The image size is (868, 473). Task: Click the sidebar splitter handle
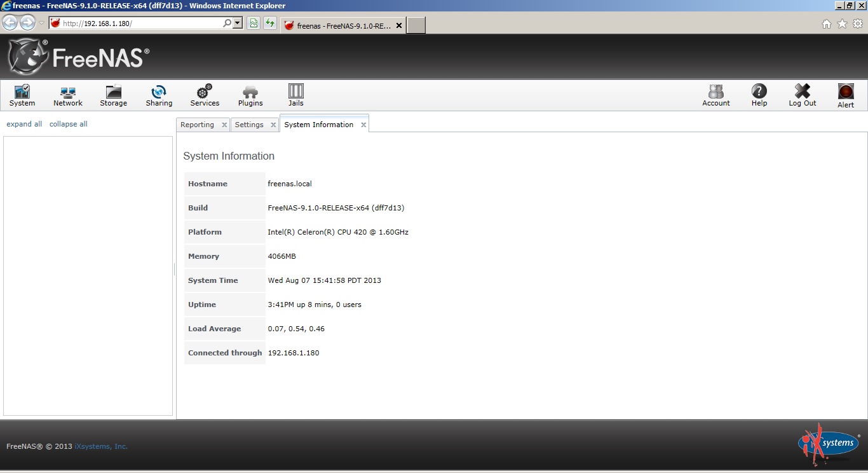point(174,270)
